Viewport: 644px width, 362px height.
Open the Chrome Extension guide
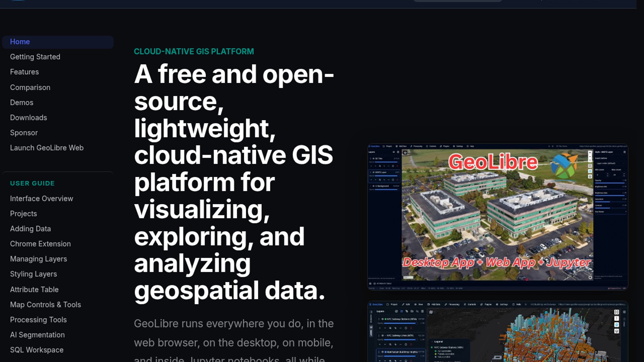pyautogui.click(x=41, y=244)
